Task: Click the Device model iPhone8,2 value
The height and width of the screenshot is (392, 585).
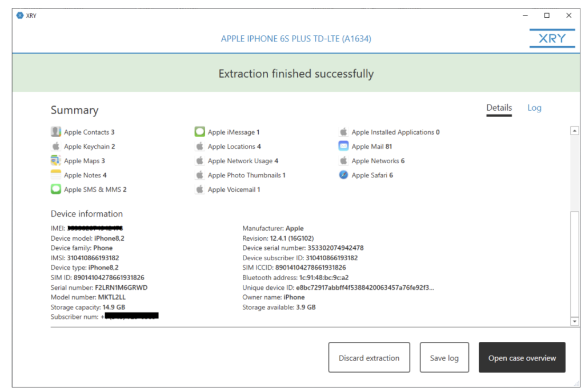Action: (109, 238)
